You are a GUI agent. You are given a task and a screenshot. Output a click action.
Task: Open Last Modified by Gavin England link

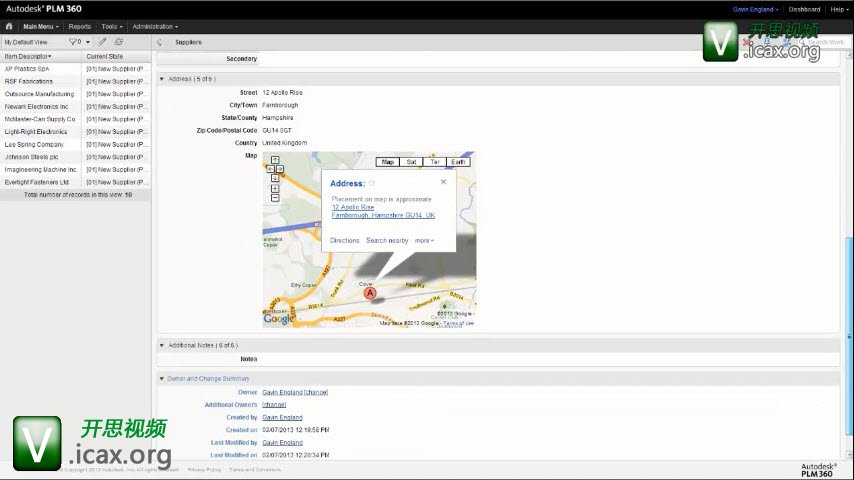pyautogui.click(x=282, y=442)
